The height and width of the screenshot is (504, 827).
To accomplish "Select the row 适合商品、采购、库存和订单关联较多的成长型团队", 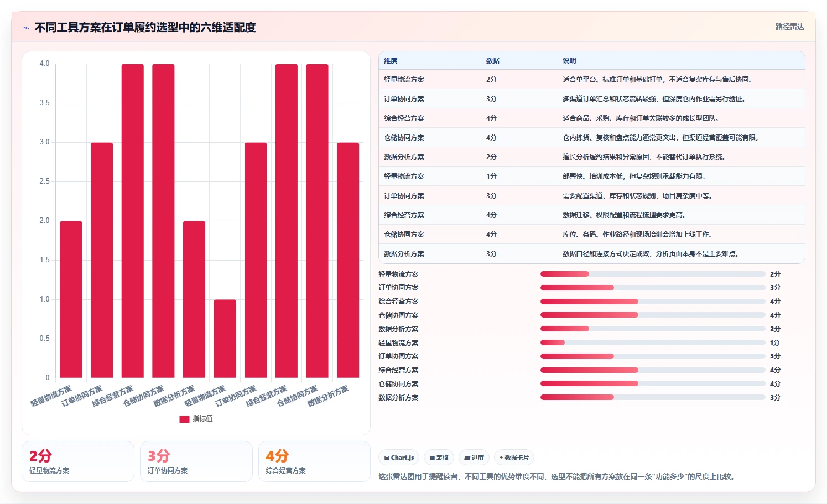I will pos(591,118).
